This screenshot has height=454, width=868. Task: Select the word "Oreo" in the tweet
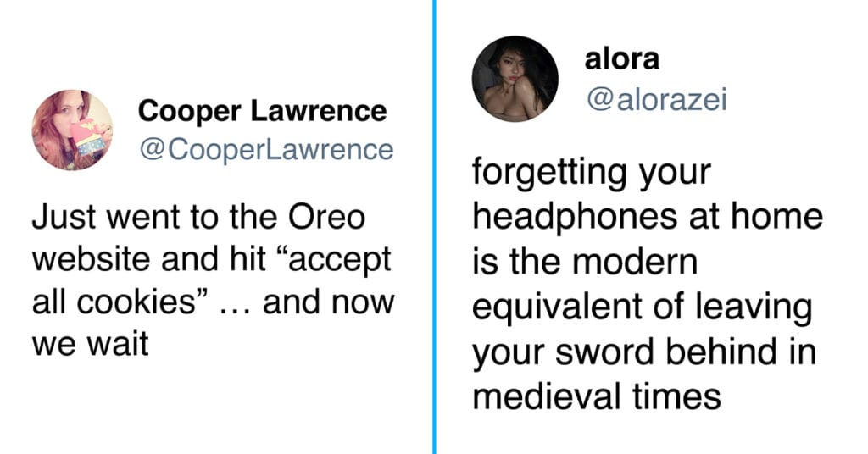(326, 218)
